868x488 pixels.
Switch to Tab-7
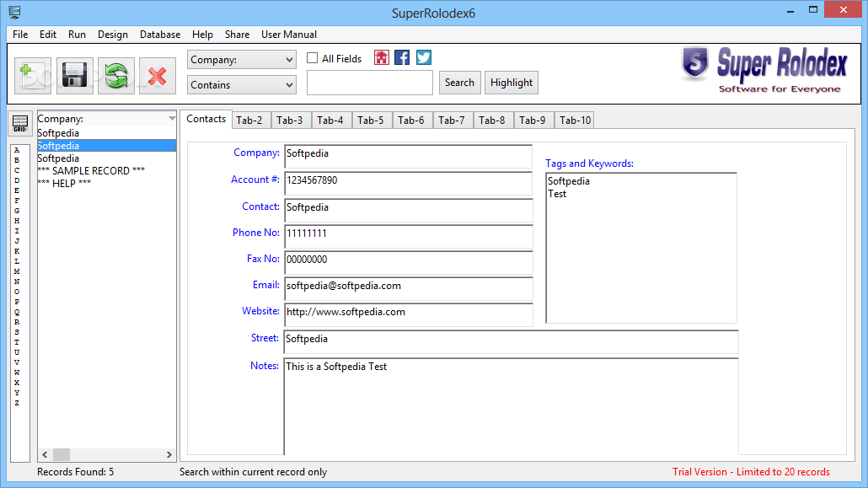point(451,121)
